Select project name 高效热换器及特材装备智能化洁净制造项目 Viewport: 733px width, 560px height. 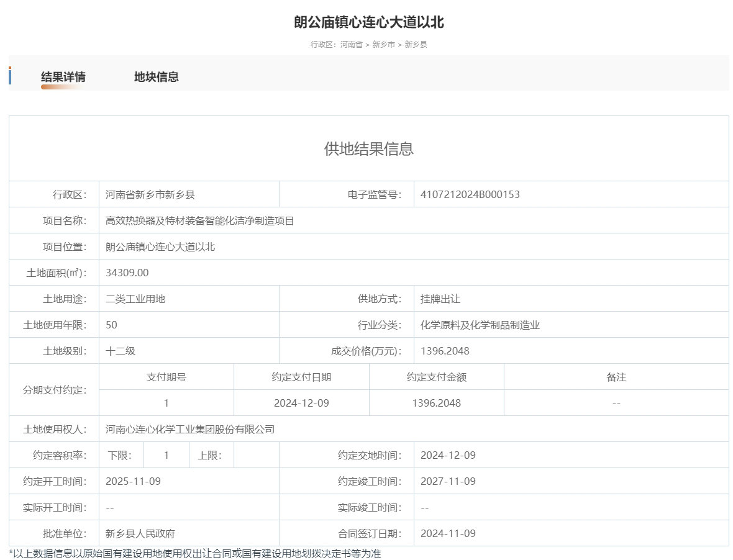[199, 220]
